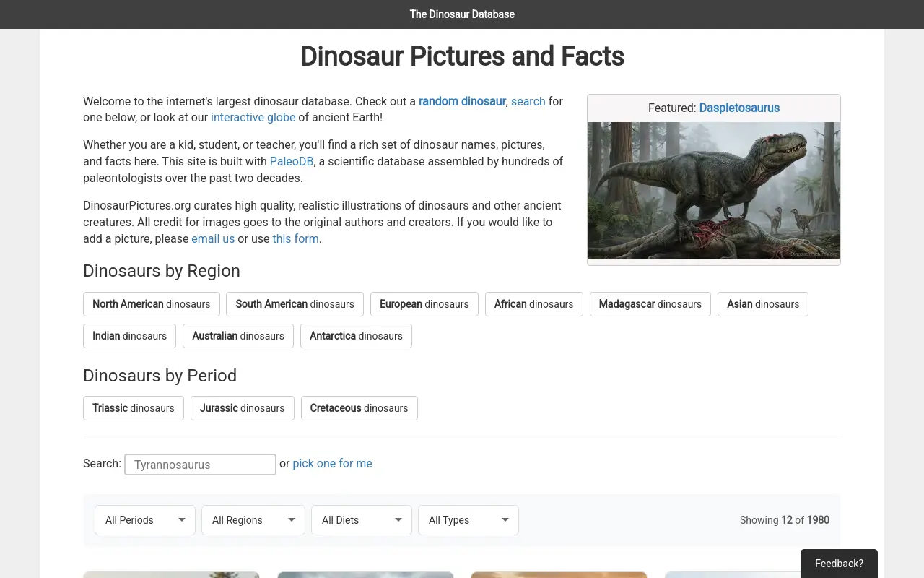The image size is (924, 578).
Task: Click the Dinosaur Pictures and Facts heading
Action: [x=462, y=56]
